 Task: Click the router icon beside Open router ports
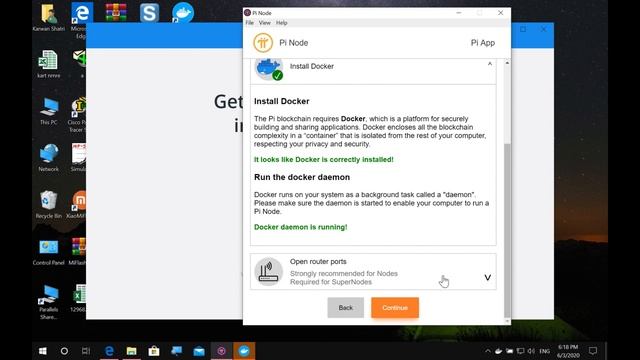click(269, 271)
